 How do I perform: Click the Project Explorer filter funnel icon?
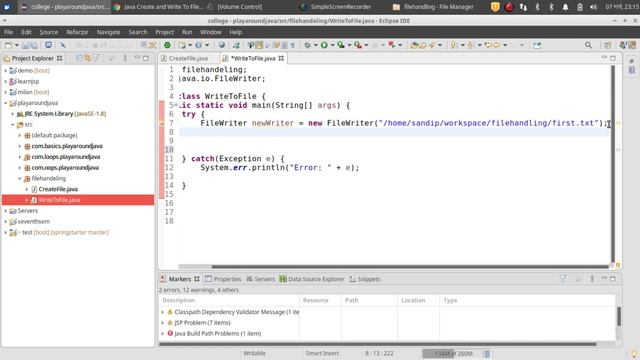pos(96,58)
